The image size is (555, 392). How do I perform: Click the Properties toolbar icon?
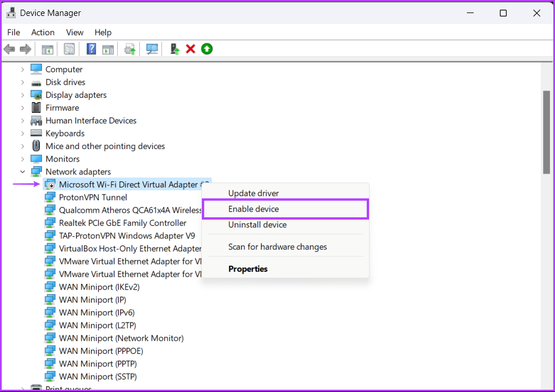point(69,49)
